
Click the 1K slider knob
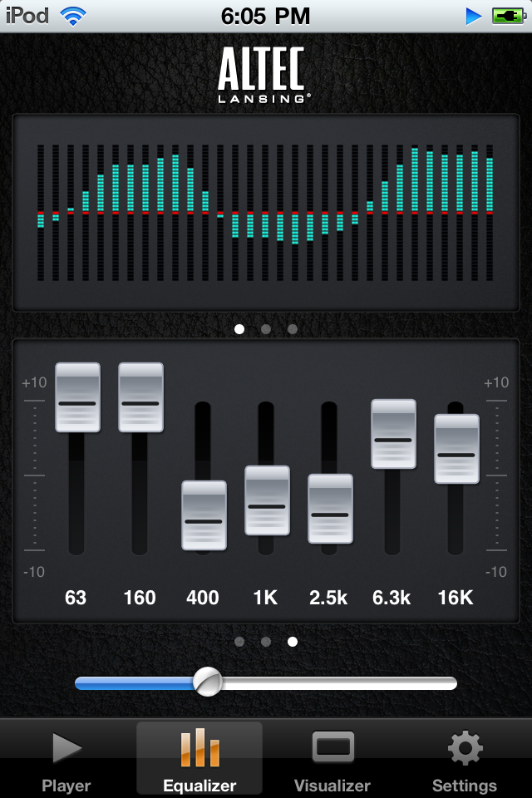[x=267, y=500]
